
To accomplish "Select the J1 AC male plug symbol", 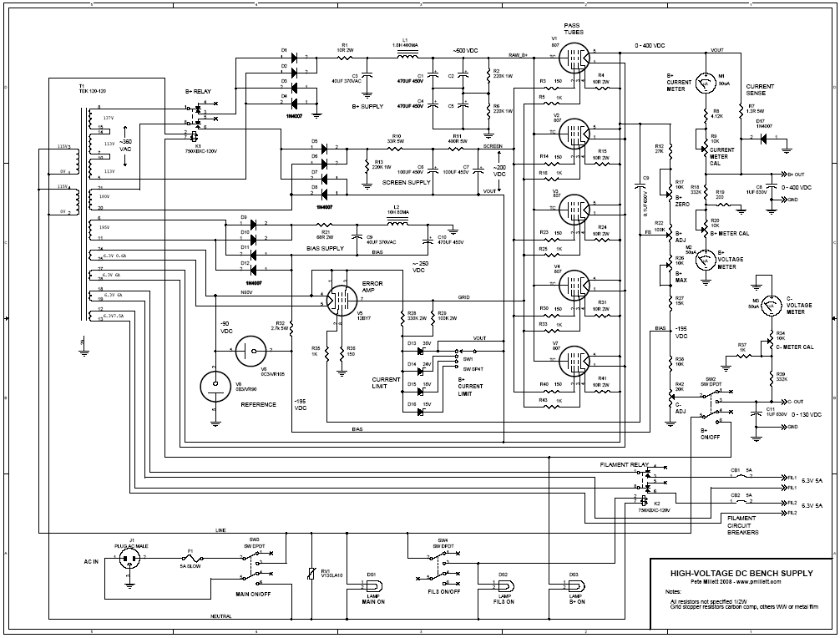I will [x=131, y=561].
